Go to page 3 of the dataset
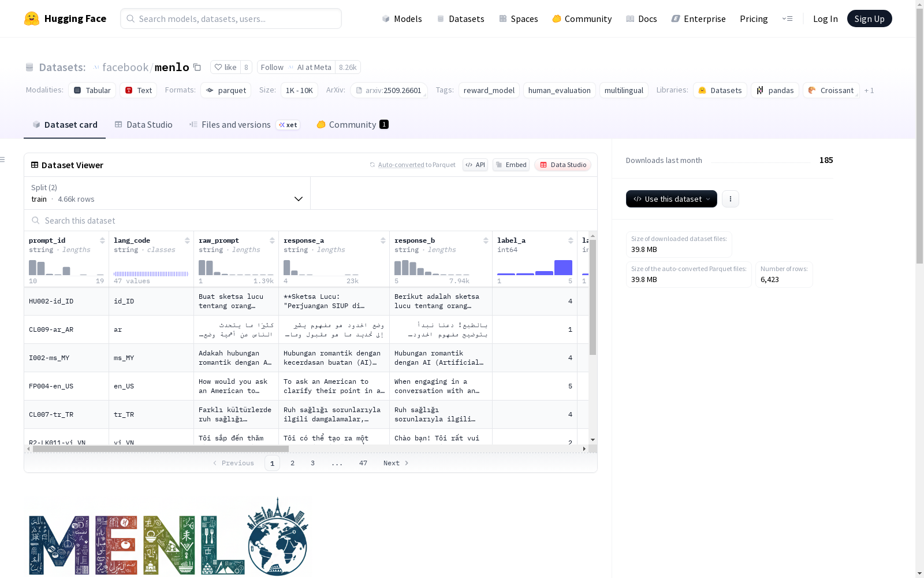924x578 pixels. pyautogui.click(x=313, y=463)
